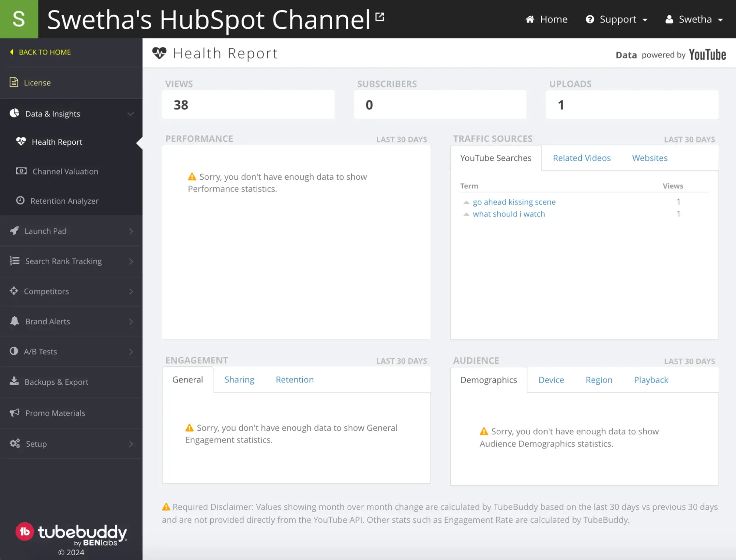736x560 pixels.
Task: Click the A/B Tests icon
Action: pyautogui.click(x=15, y=351)
